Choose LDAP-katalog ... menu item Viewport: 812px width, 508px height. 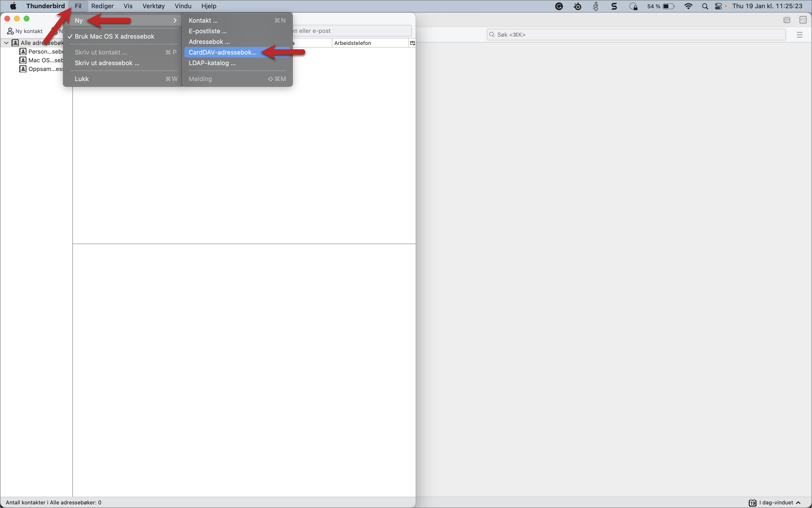[x=237, y=63]
